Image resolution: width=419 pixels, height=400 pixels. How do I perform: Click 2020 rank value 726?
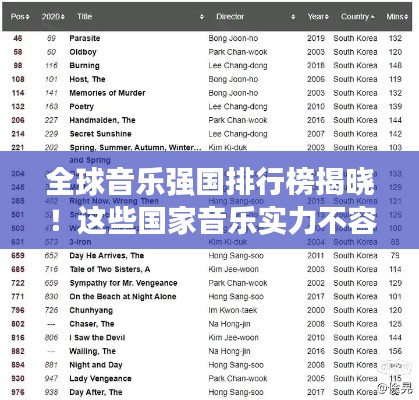point(51,310)
